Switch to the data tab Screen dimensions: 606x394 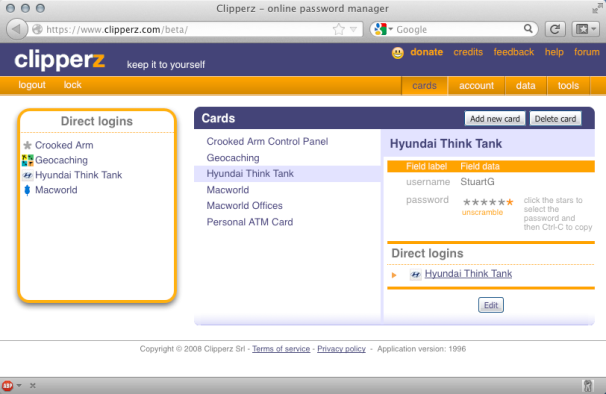(526, 86)
